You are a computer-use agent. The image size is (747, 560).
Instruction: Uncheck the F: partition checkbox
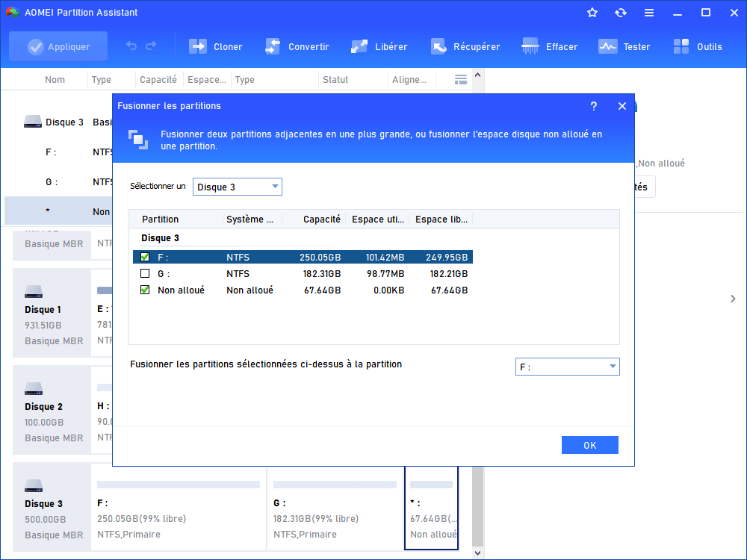(x=145, y=257)
